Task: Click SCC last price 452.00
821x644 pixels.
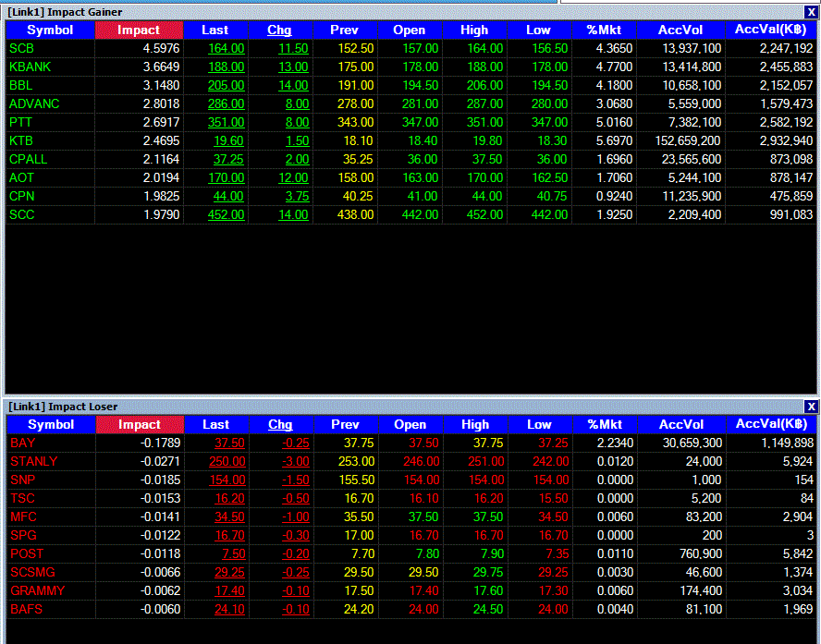Action: pos(227,214)
